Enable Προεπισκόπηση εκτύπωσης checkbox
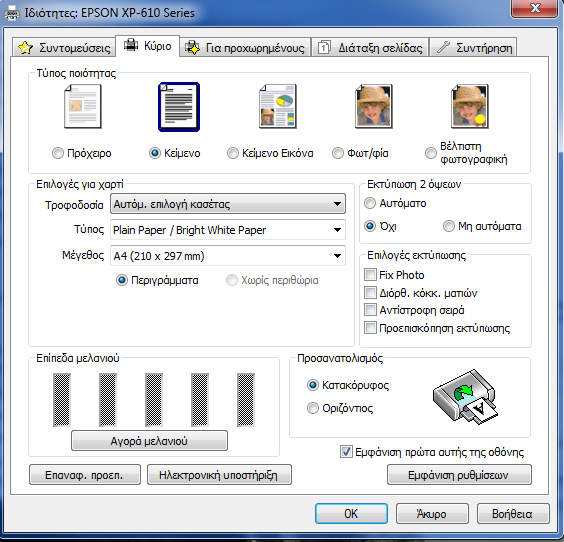The image size is (564, 542). click(370, 328)
